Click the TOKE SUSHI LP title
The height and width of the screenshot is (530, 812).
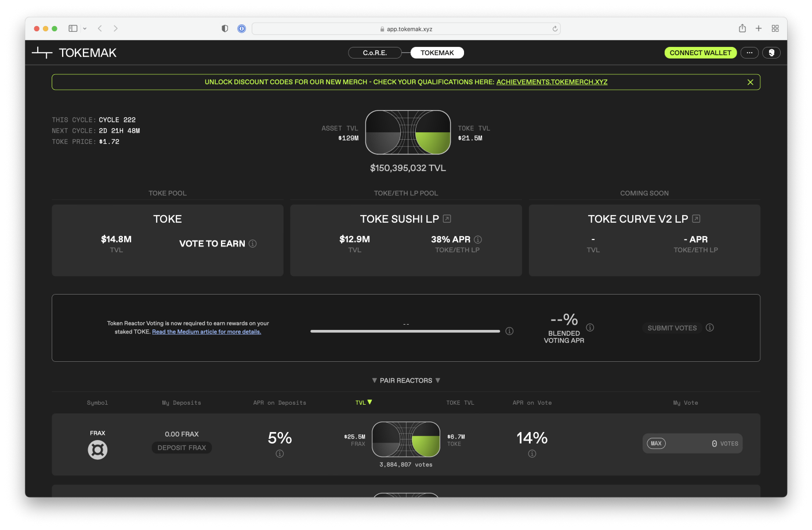click(400, 219)
